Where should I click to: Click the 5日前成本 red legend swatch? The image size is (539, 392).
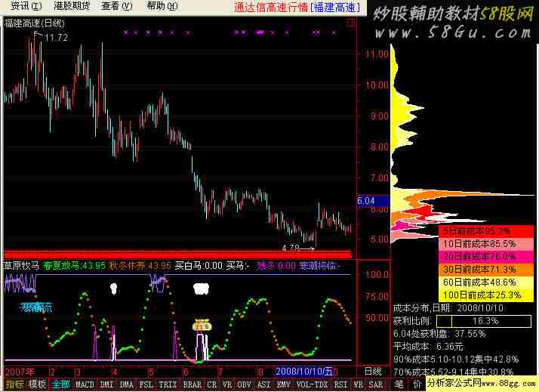point(476,230)
